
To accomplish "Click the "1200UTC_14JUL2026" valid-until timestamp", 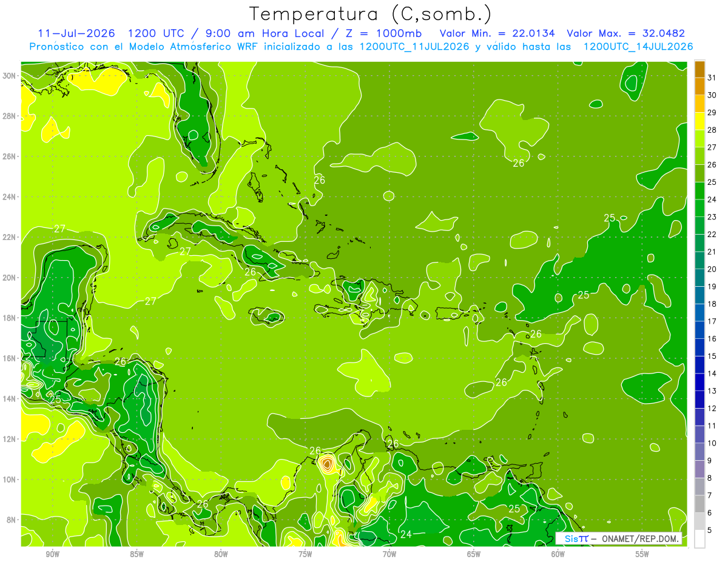I will click(x=638, y=47).
